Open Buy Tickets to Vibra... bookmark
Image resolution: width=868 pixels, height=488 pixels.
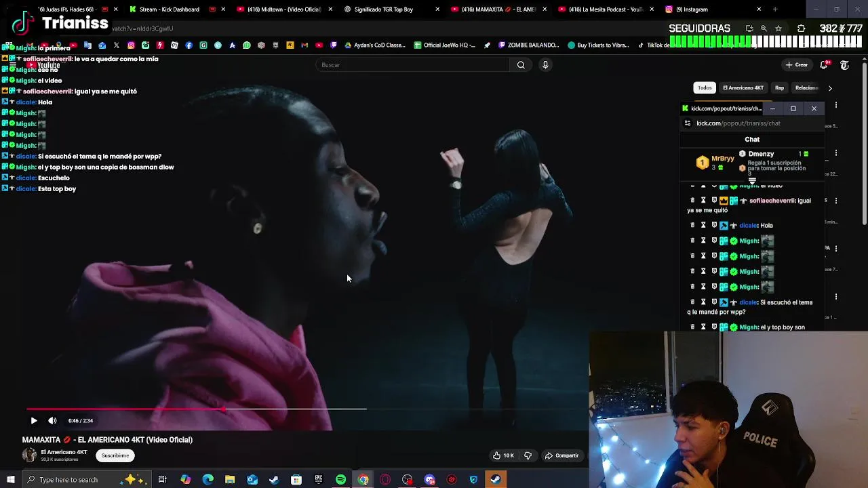point(599,45)
